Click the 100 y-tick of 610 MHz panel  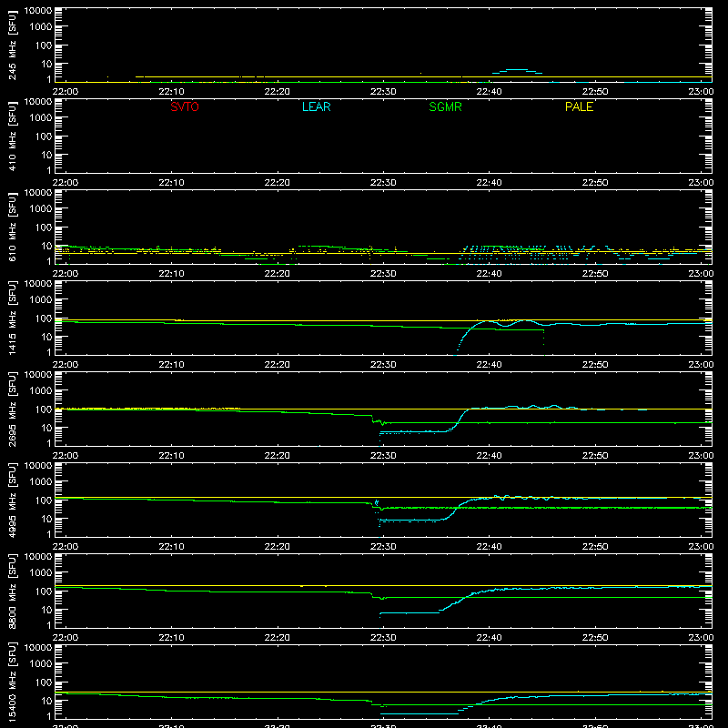pyautogui.click(x=44, y=227)
